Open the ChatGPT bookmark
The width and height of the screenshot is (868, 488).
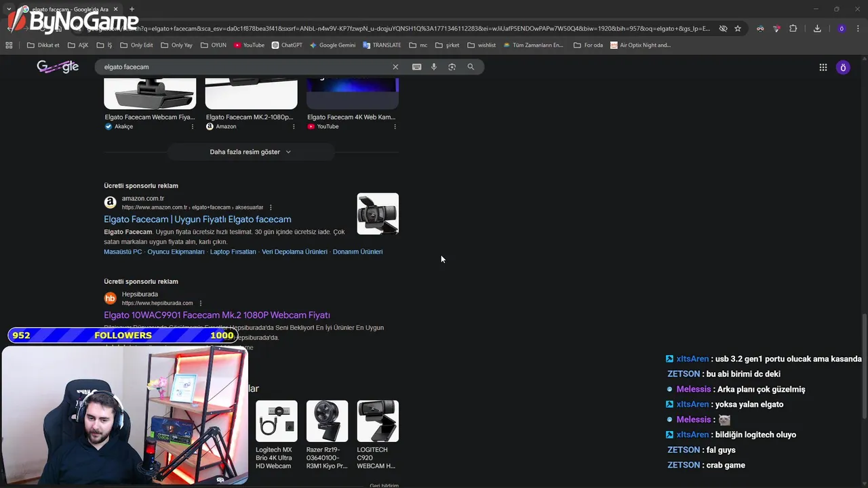coord(287,45)
